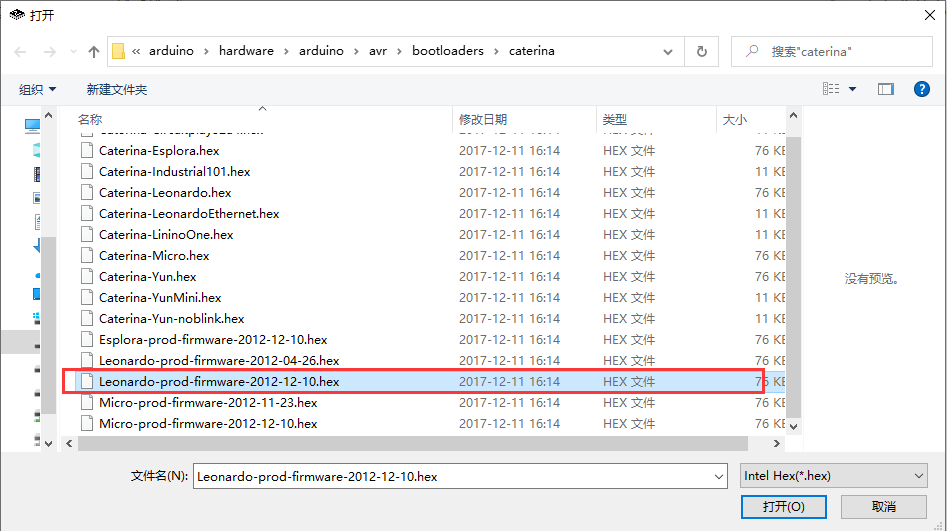The image size is (947, 531).
Task: Select Caterina-Micro.hex file icon
Action: click(x=87, y=256)
